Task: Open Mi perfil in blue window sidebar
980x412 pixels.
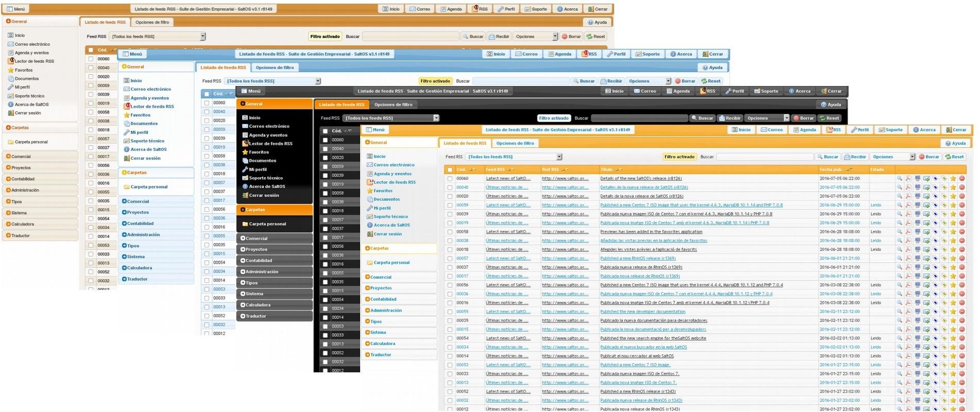Action: (139, 132)
